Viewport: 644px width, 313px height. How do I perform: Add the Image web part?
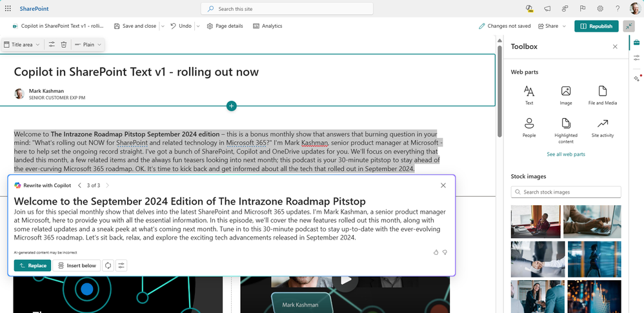coord(565,95)
